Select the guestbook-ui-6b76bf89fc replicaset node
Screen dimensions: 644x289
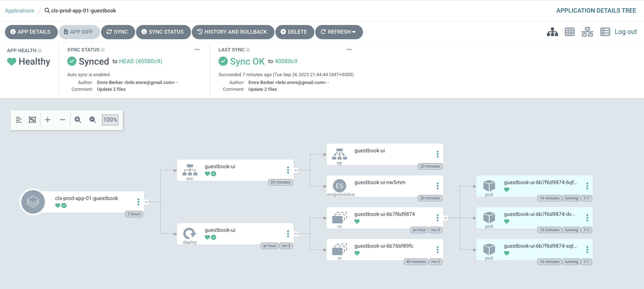coord(385,250)
